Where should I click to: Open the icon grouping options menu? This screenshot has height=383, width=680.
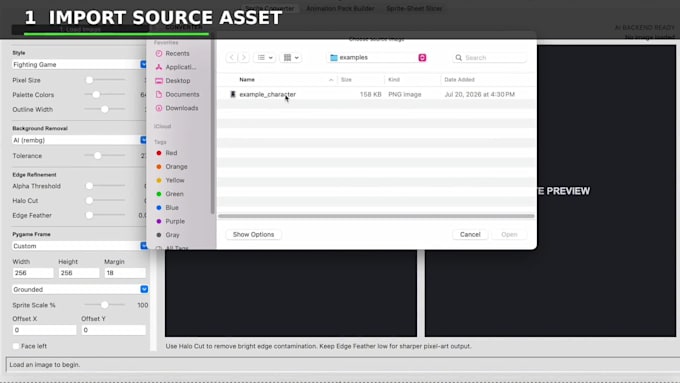point(291,57)
